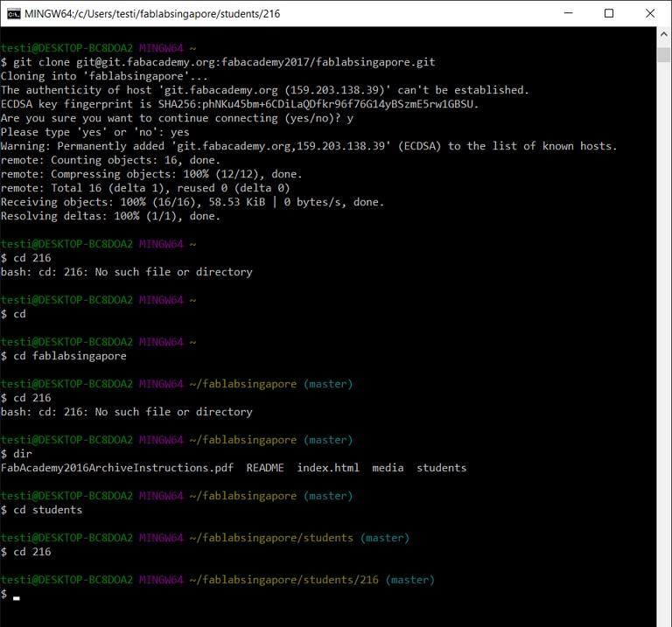Click the '$ cd students' command line

[x=41, y=510]
